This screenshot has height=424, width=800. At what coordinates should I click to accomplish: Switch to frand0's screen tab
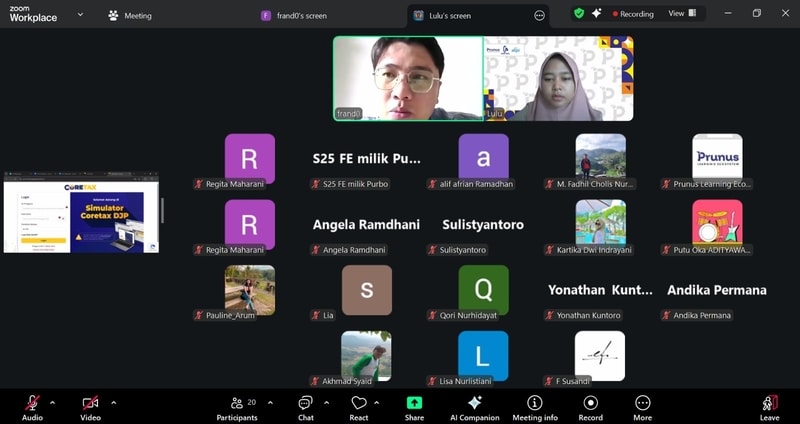coord(300,15)
